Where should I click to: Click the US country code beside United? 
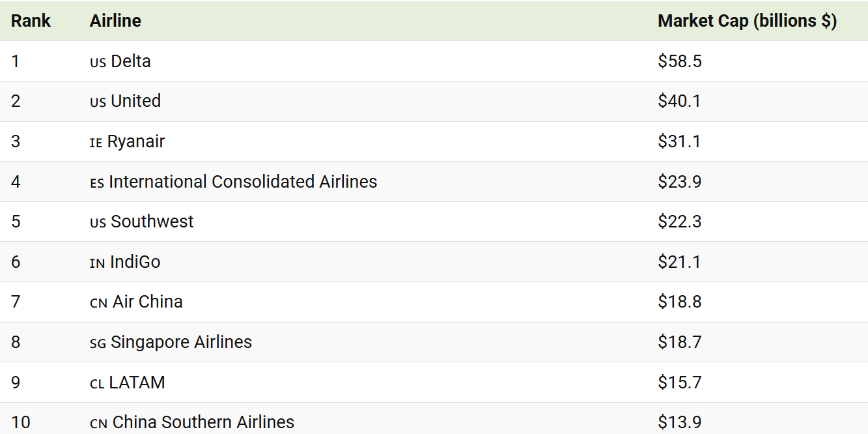98,103
